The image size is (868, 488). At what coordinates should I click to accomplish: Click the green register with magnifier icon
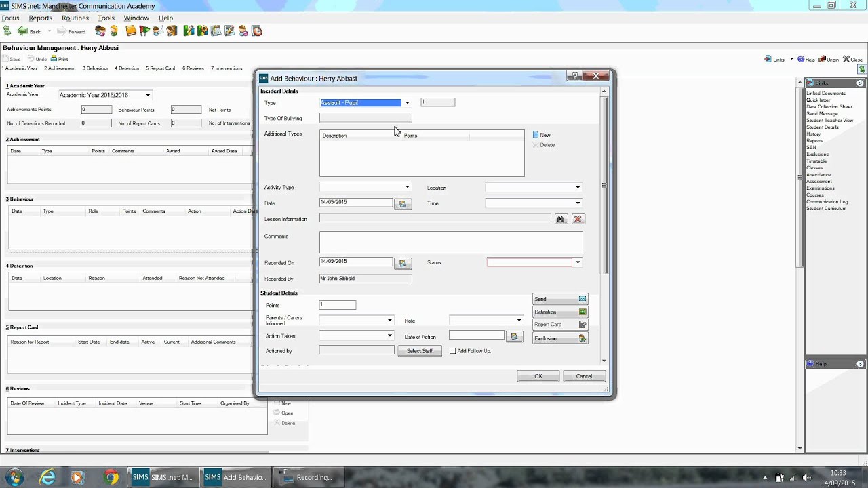pyautogui.click(x=202, y=31)
